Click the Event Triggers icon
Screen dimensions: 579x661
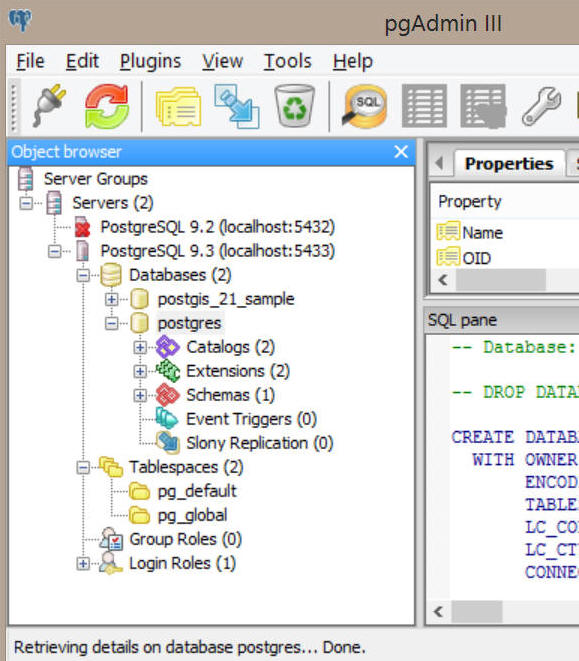click(167, 419)
